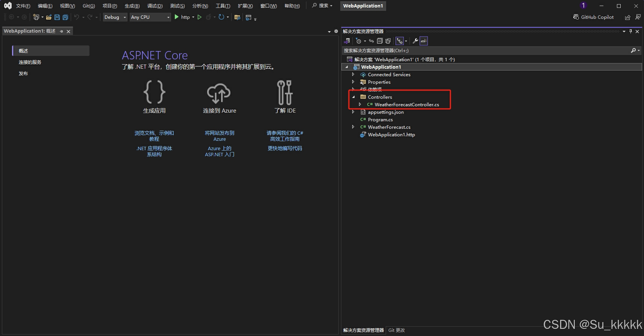Open the .NET 应用程序体系结构 link
Screen dimensions: 644x336
pyautogui.click(x=154, y=151)
